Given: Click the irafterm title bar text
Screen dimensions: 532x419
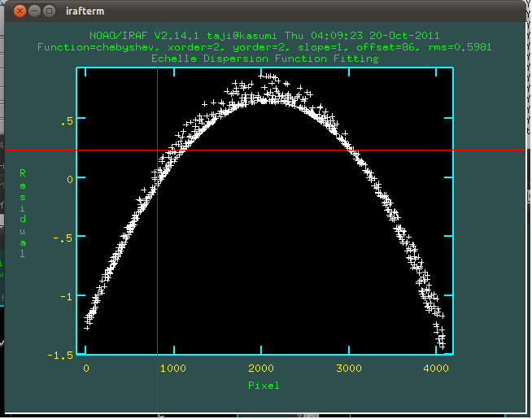Looking at the screenshot, I should click(x=85, y=11).
